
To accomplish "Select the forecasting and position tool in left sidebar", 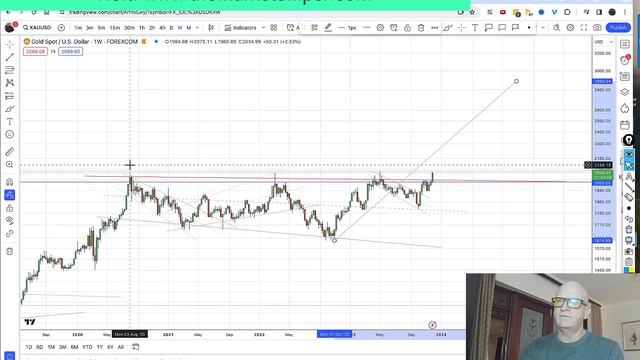I will (x=10, y=96).
